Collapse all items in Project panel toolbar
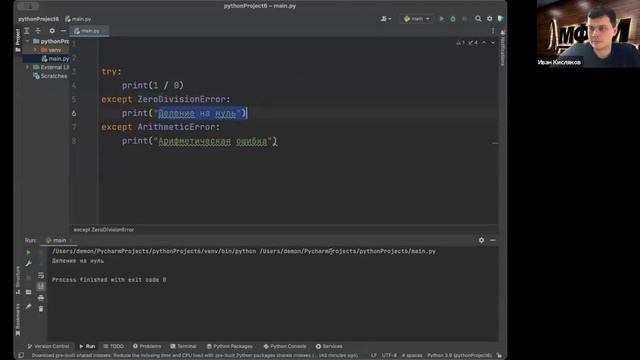The image size is (640, 360). [x=38, y=31]
